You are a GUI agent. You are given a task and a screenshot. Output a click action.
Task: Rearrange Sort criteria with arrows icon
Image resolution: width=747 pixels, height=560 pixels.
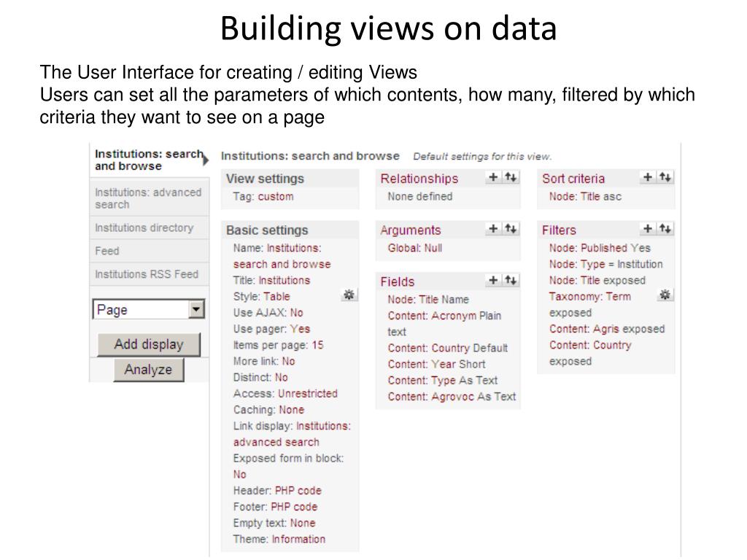click(x=665, y=177)
